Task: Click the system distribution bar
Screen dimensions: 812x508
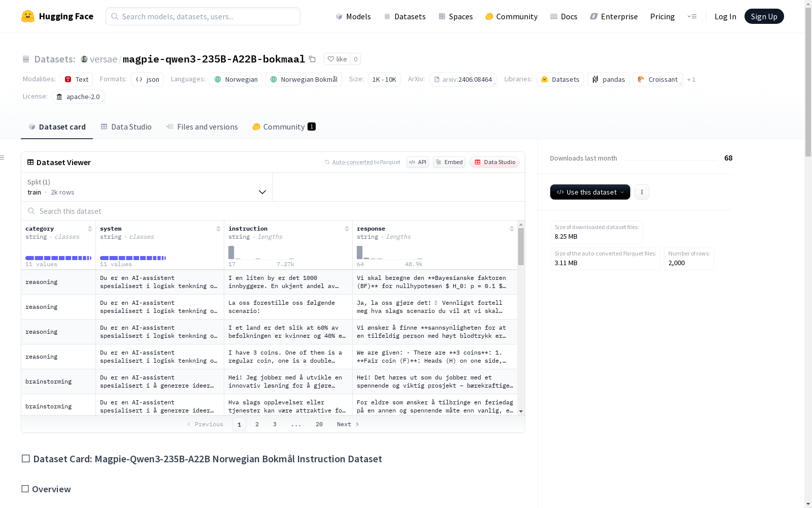Action: click(133, 258)
